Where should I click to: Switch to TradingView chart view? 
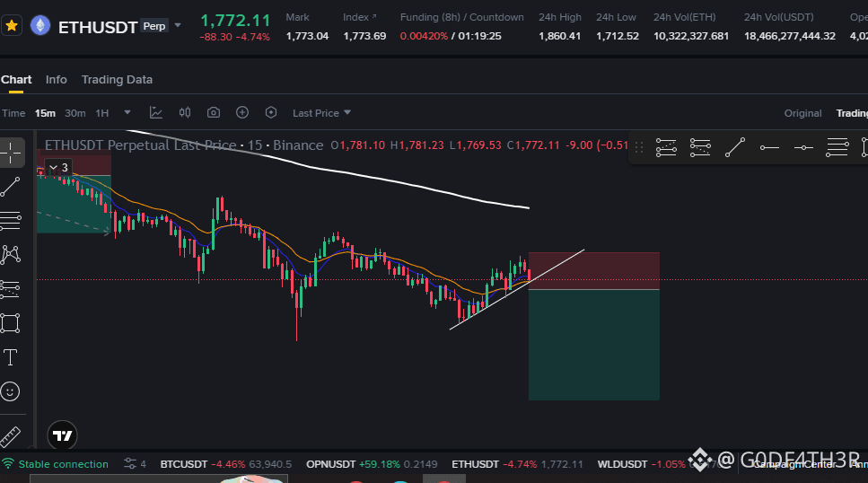(852, 113)
